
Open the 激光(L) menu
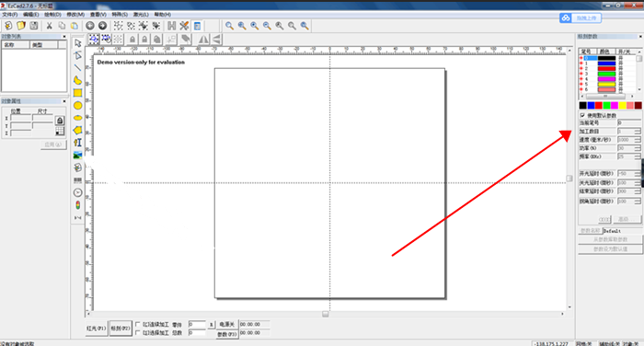(141, 15)
